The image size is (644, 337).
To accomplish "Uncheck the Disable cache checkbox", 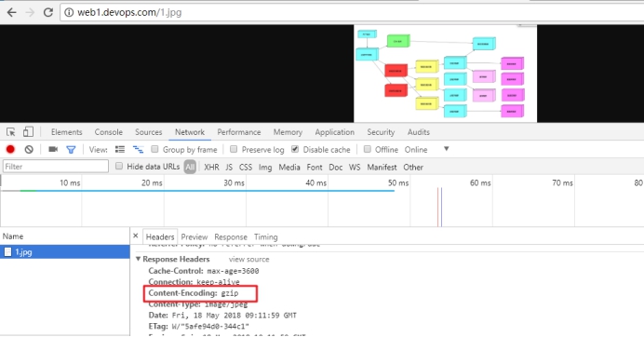I will (295, 149).
